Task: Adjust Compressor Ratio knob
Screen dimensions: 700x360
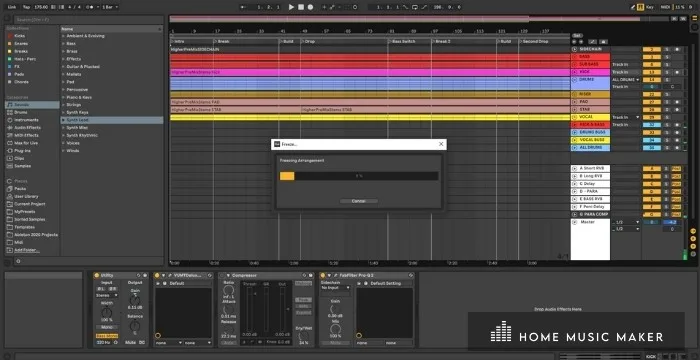Action: (229, 290)
